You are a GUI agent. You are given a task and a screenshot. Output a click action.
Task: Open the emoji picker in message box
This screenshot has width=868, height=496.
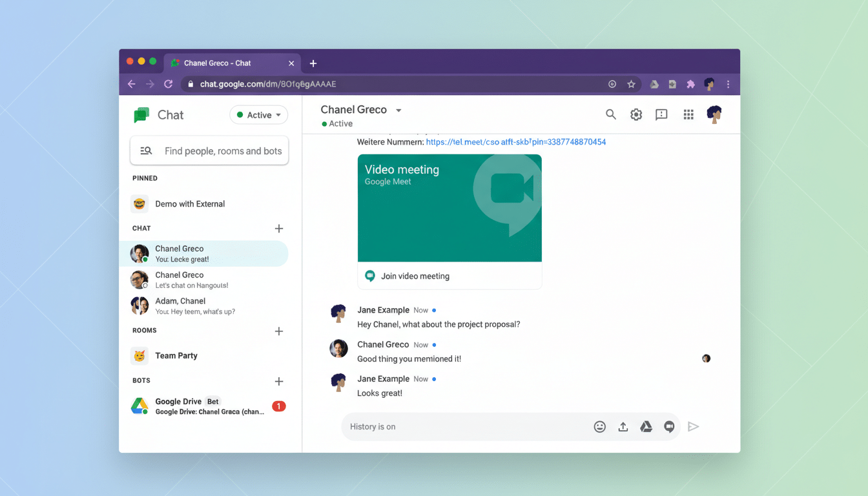tap(599, 427)
